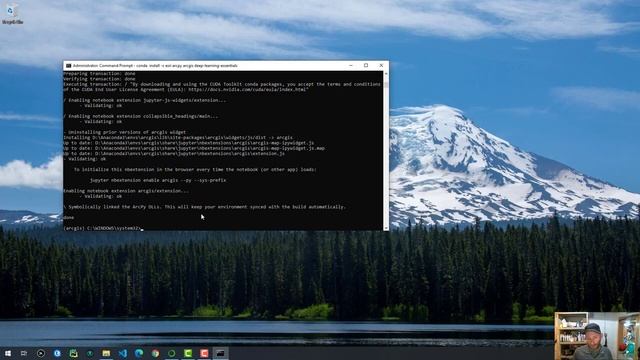The width and height of the screenshot is (640, 360).
Task: Click the 'To initialize this nbextension' line
Action: [x=195, y=169]
